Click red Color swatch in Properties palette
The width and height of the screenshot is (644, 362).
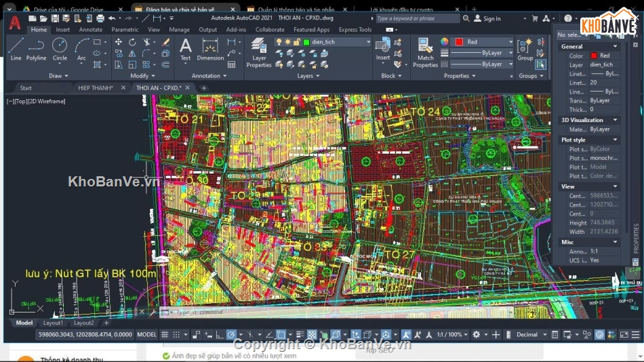pyautogui.click(x=593, y=56)
